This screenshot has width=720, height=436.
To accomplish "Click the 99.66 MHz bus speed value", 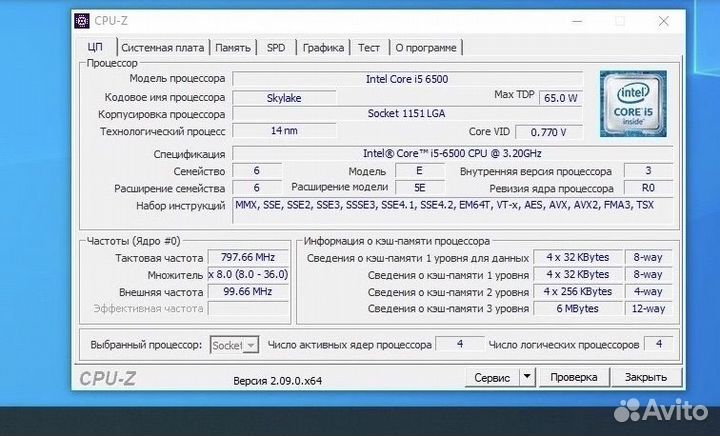I will point(248,291).
